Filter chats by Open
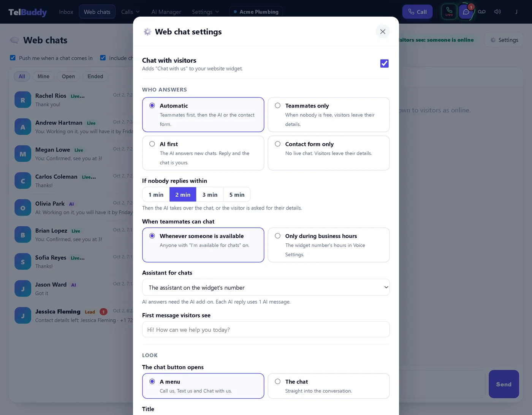Screen dimensions: 532x415 [68, 76]
